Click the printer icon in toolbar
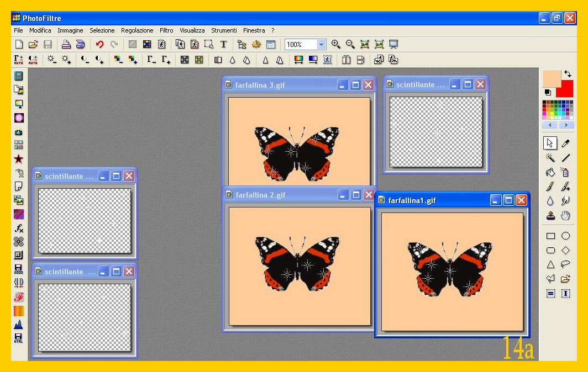Screen dimensions: 588x372 [66, 44]
